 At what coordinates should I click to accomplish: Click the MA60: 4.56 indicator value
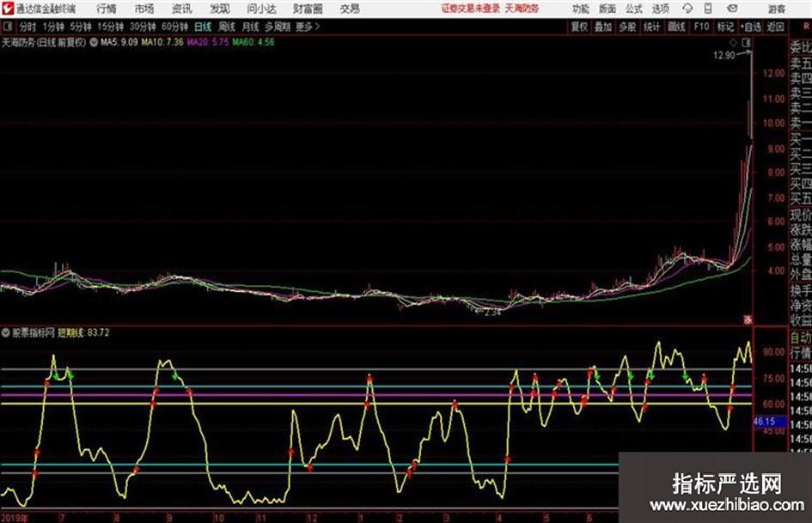click(253, 42)
